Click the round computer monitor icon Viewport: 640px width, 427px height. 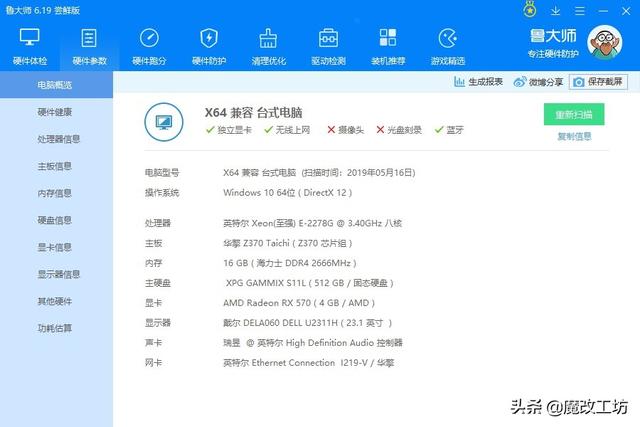[x=164, y=122]
